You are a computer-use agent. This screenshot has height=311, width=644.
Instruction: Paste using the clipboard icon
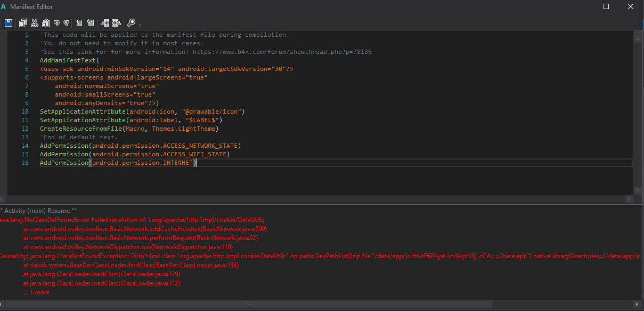pos(46,23)
